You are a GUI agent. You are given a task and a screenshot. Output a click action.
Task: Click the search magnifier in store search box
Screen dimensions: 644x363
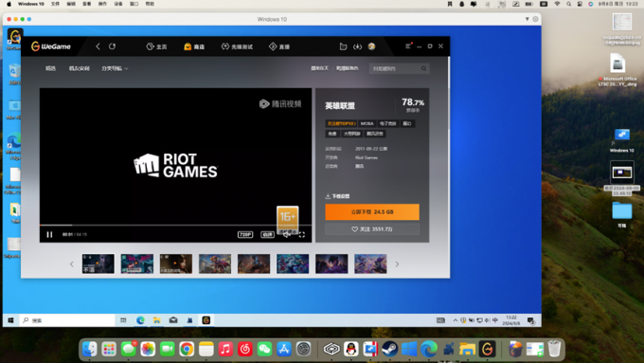pos(423,68)
